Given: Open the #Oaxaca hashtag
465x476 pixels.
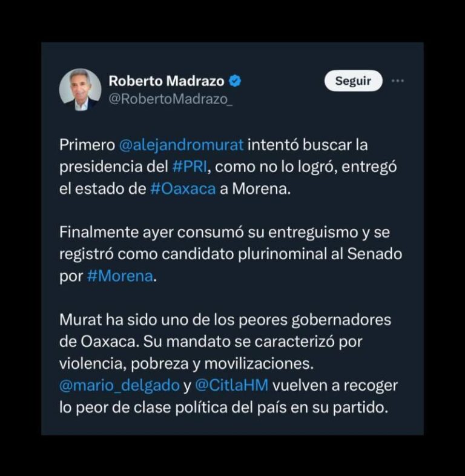Looking at the screenshot, I should coord(183,188).
